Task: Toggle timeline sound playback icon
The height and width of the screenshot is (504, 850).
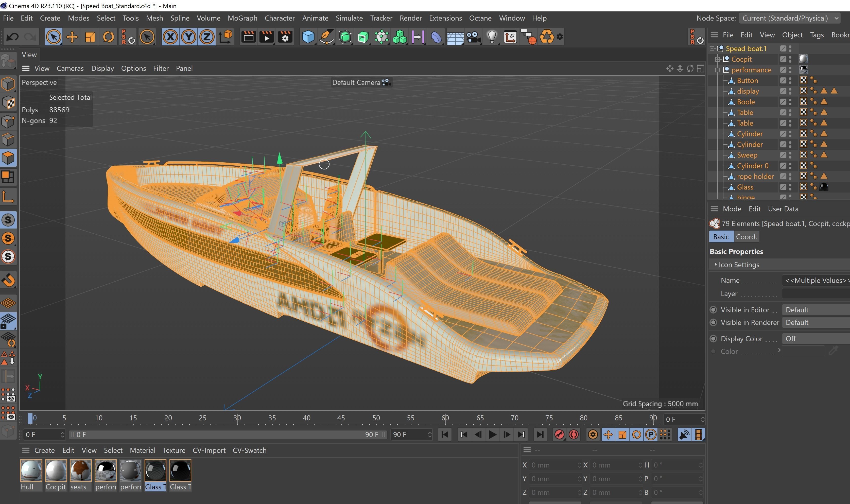Action: pyautogui.click(x=684, y=435)
